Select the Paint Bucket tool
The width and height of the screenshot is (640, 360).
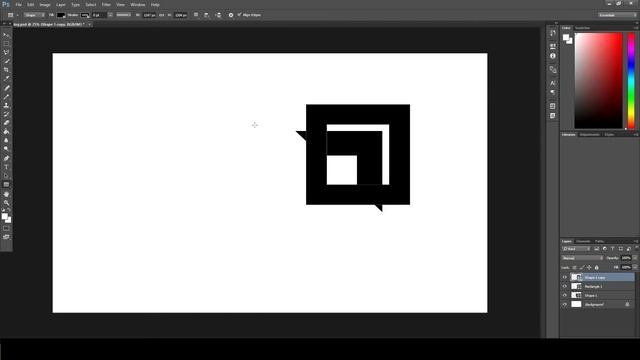(x=6, y=132)
